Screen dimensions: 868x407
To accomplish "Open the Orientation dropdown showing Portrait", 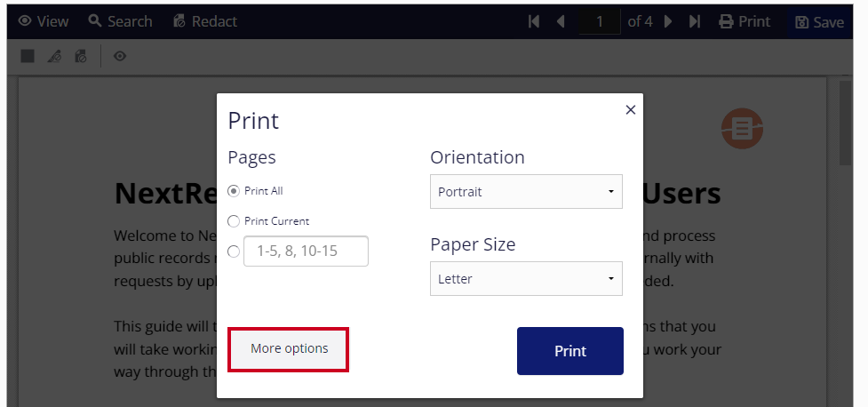I will coord(526,192).
